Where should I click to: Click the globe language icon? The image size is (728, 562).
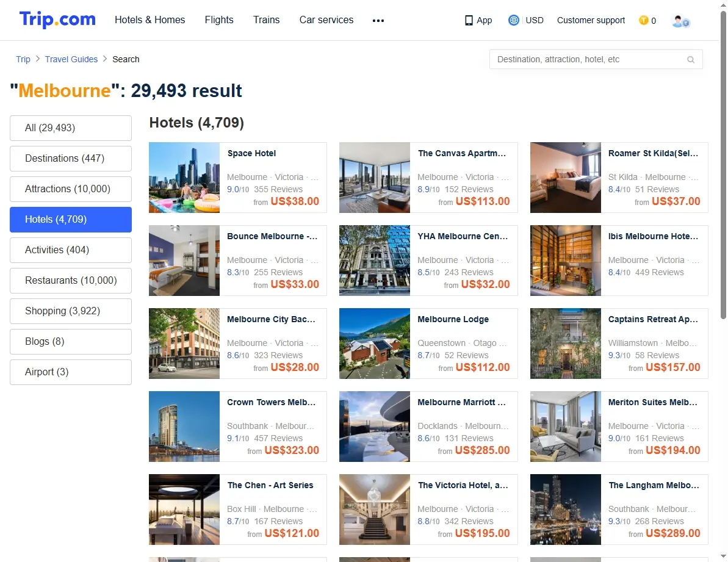[x=513, y=20]
